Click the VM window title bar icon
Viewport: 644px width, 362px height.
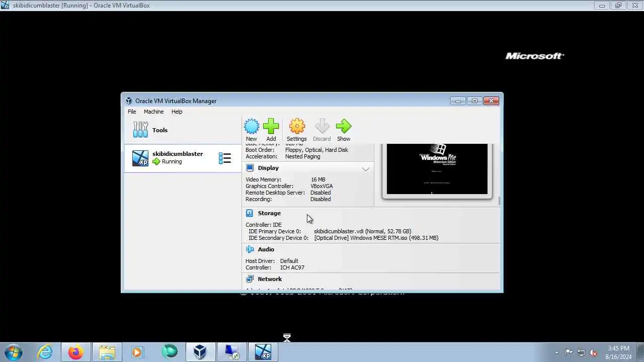click(5, 5)
